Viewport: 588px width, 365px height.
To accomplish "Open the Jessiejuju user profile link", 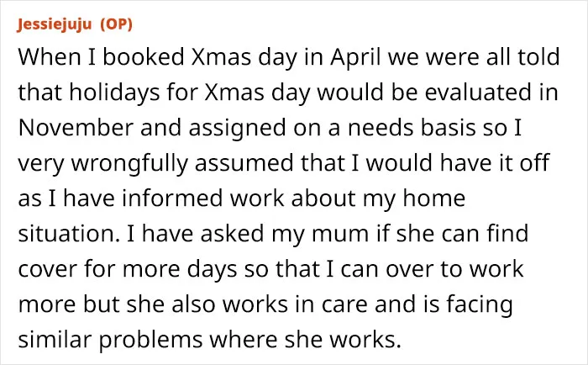I will 55,24.
